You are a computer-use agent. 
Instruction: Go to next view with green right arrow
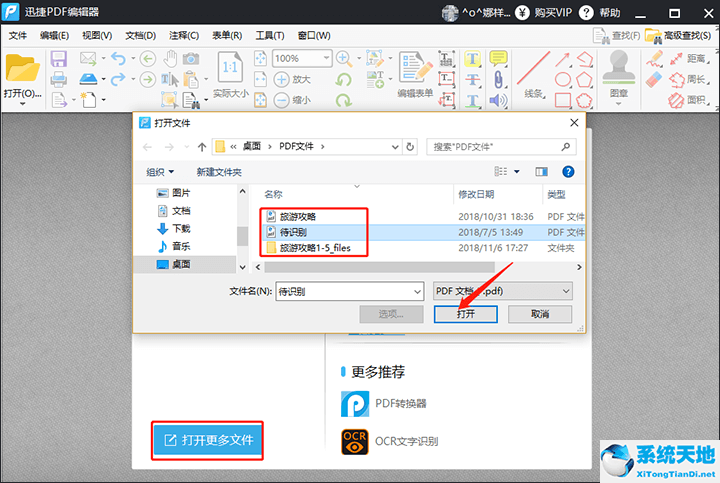pyautogui.click(x=147, y=79)
